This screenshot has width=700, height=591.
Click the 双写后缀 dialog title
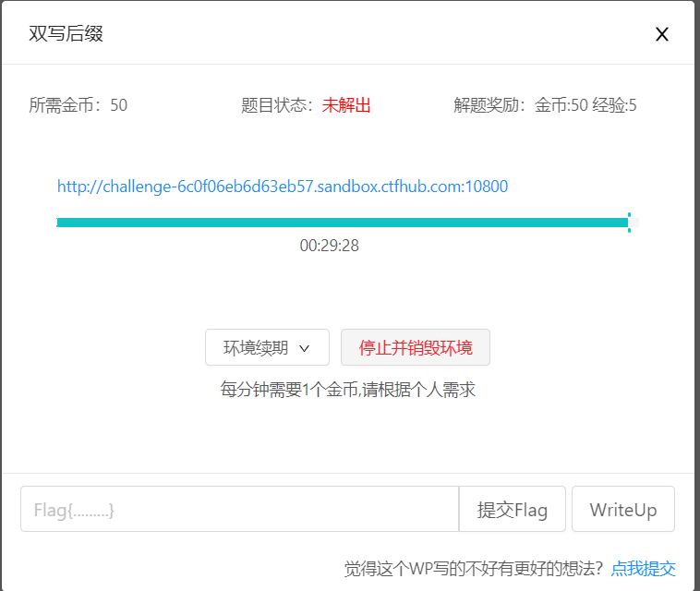coord(66,34)
